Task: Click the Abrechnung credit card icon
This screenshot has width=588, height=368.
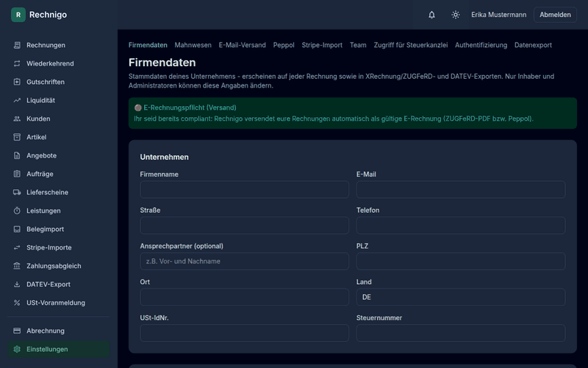Action: (17, 330)
